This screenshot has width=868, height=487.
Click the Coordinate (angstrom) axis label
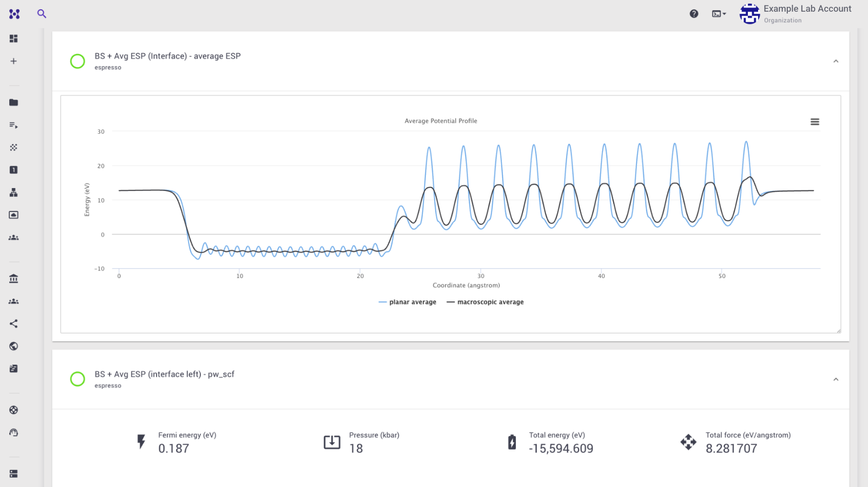pyautogui.click(x=466, y=285)
